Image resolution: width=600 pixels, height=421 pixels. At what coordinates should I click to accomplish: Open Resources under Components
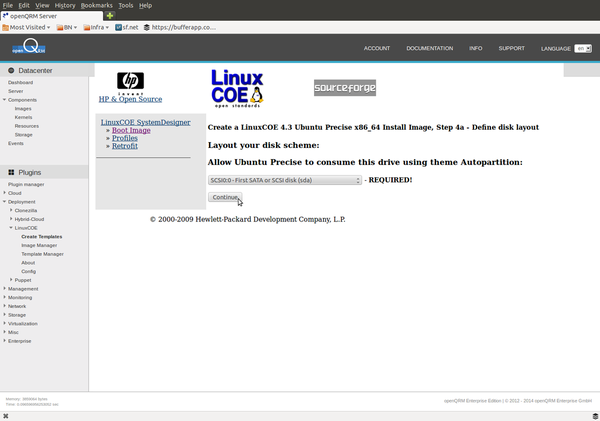27,126
